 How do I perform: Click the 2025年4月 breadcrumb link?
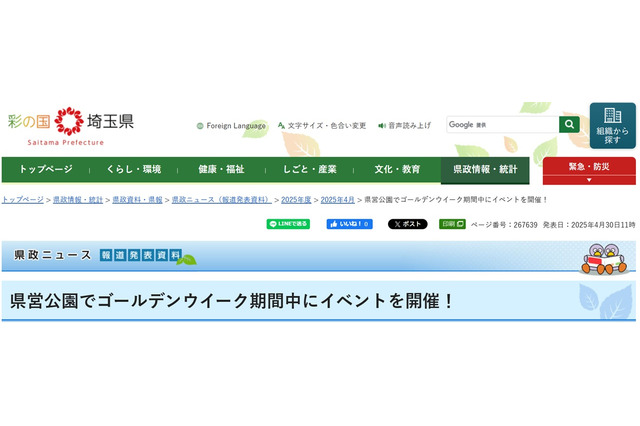(x=338, y=200)
